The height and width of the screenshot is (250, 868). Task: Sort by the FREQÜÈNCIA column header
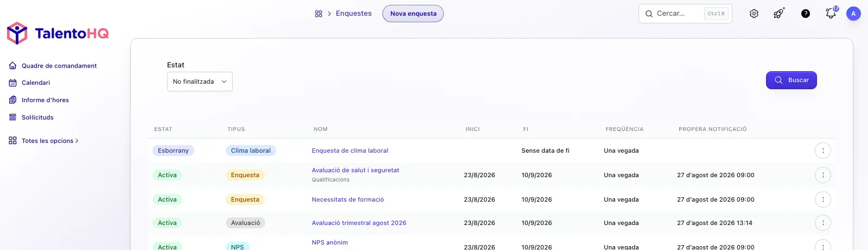624,129
